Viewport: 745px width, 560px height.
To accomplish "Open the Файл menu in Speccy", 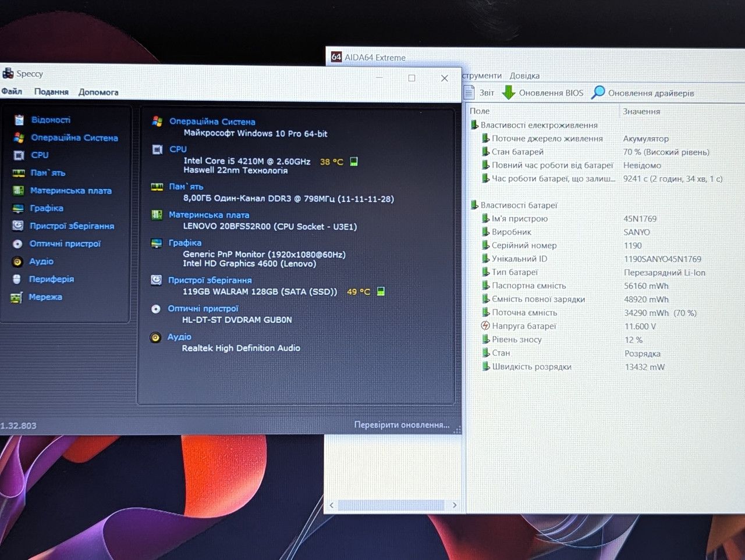I will point(12,91).
